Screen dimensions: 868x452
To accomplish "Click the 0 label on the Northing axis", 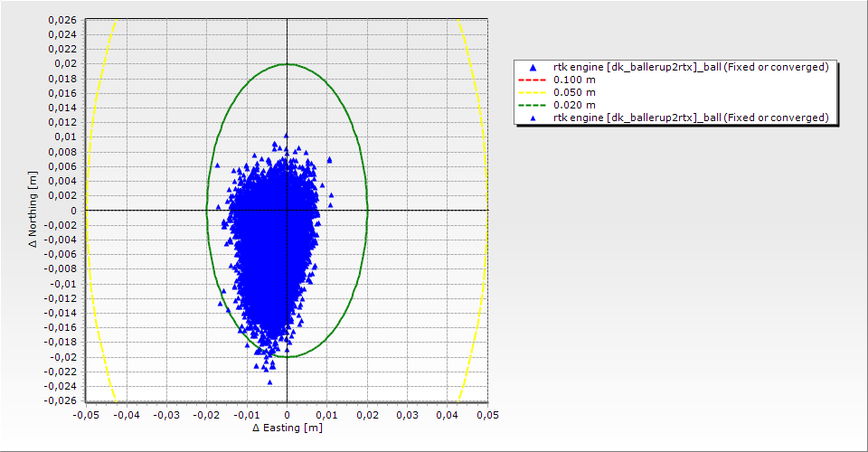I will coord(73,211).
